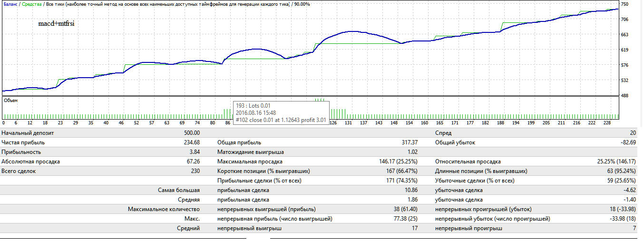Click trade number '131' on the horizontal axis

click(x=349, y=123)
